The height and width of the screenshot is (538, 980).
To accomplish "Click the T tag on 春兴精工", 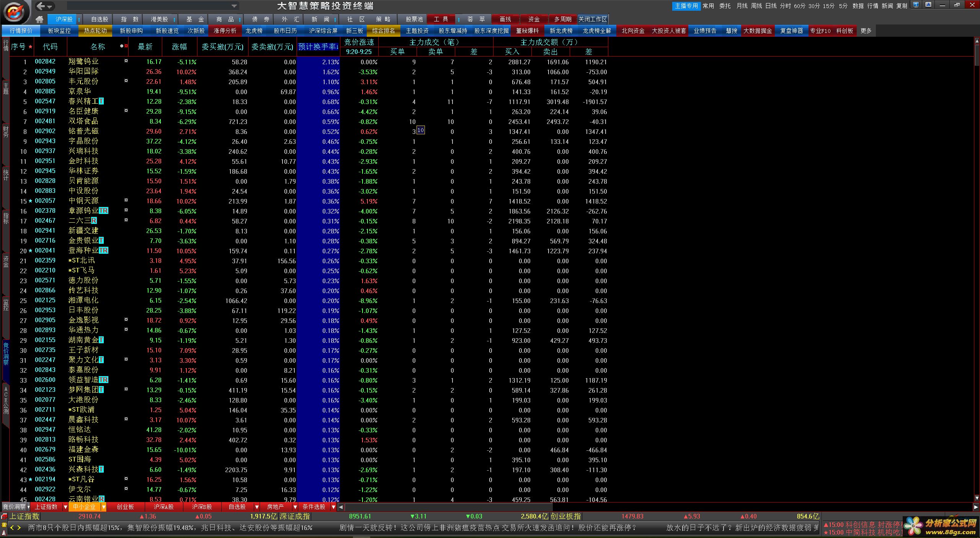I will point(101,101).
